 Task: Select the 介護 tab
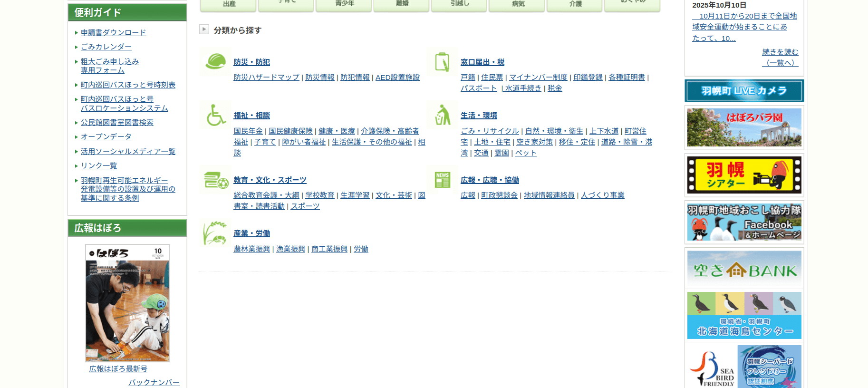click(575, 4)
